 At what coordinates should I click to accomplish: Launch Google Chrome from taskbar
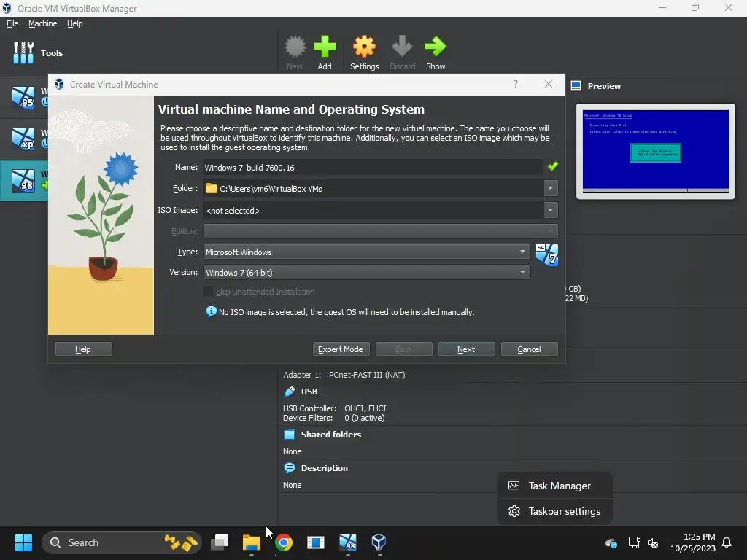[284, 542]
